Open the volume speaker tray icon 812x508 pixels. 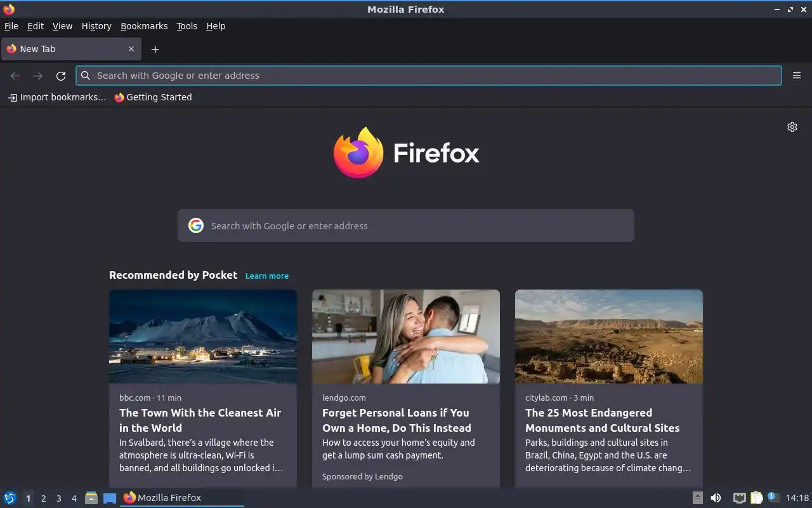716,498
